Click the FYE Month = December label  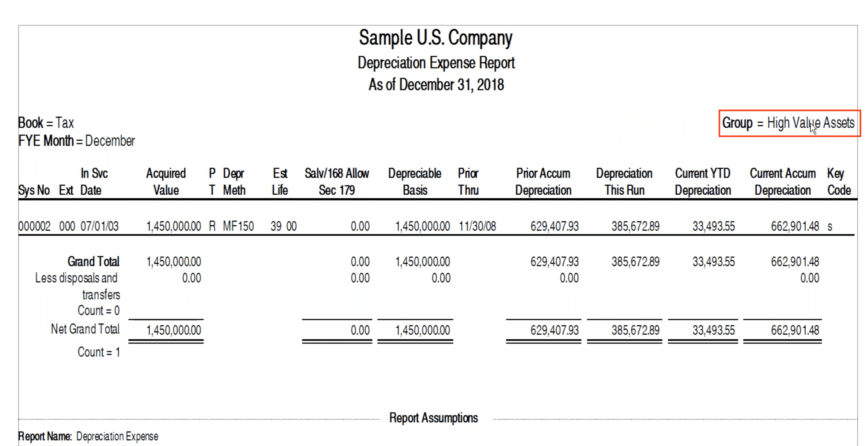76,141
